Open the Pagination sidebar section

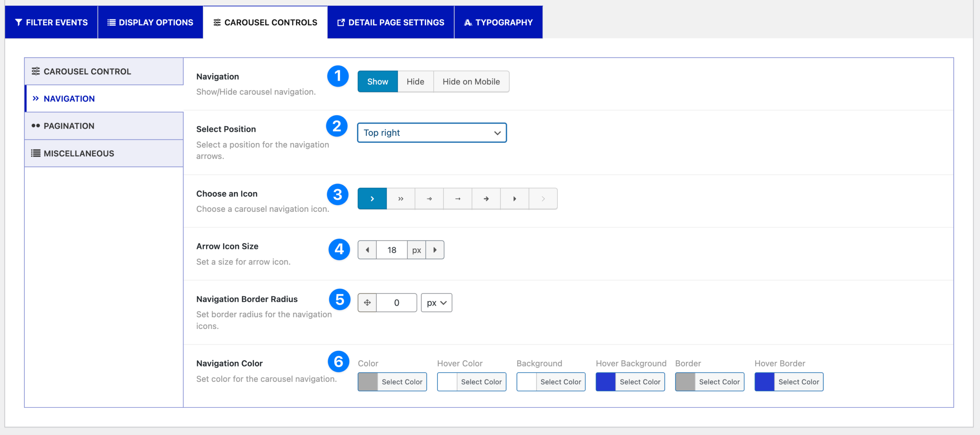point(104,126)
